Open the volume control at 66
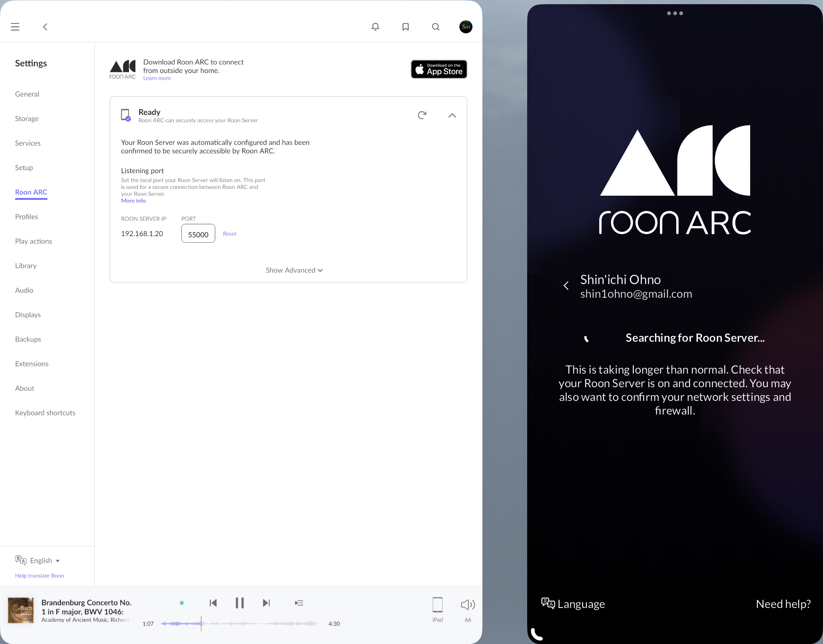The image size is (823, 644). click(468, 609)
